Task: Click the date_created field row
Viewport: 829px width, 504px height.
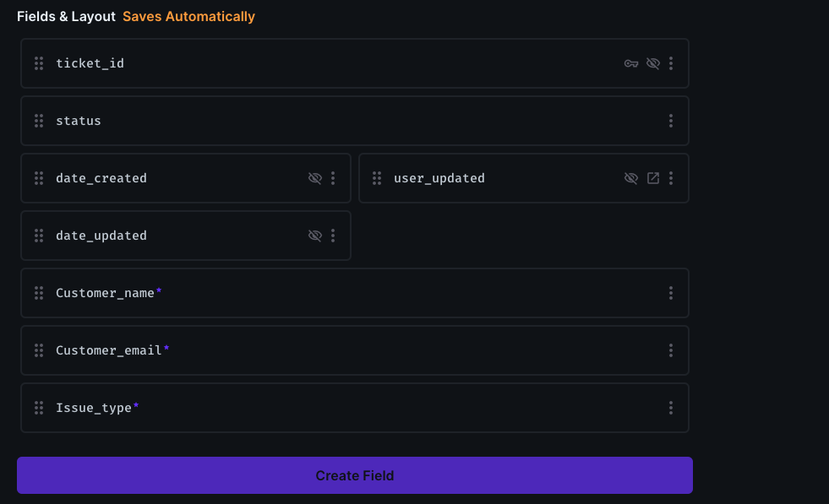Action: coord(186,178)
